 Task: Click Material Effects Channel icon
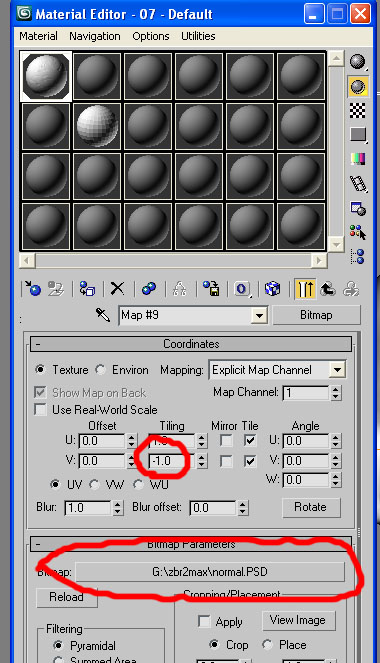click(242, 289)
